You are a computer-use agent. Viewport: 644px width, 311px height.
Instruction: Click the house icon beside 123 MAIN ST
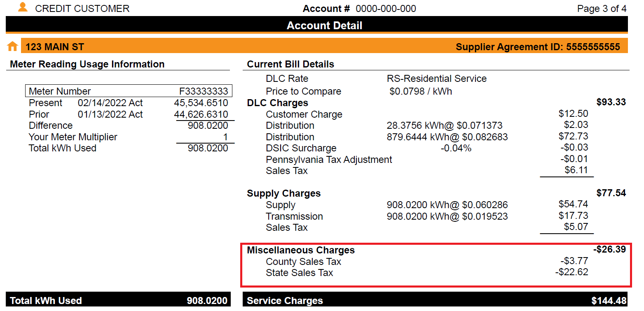(12, 46)
